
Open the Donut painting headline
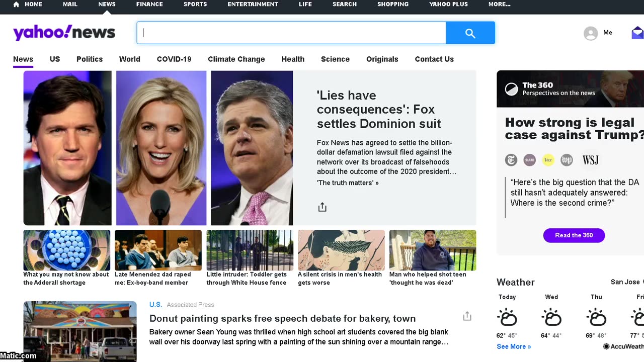point(282,318)
